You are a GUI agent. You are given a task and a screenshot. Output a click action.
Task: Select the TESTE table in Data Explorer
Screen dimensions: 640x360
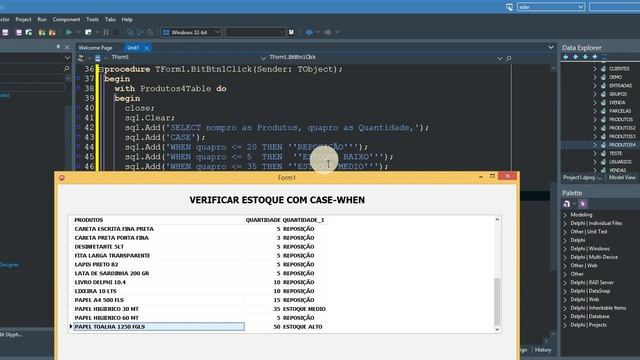(x=616, y=153)
